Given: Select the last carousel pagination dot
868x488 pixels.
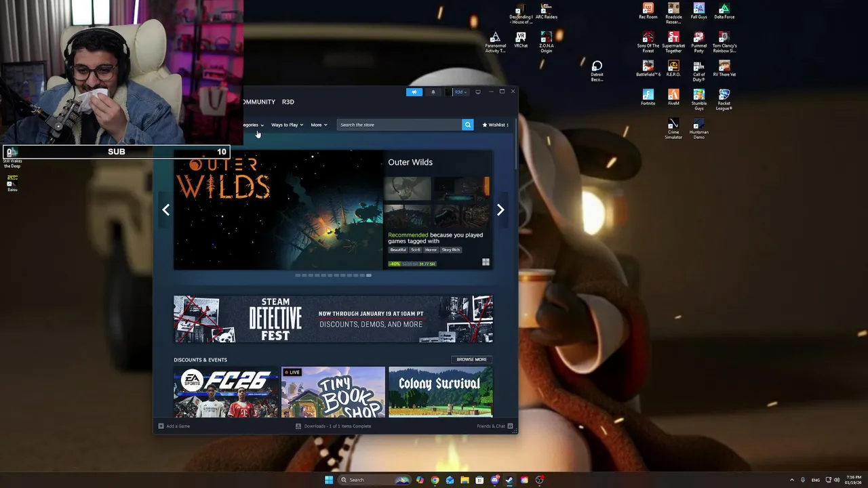Looking at the screenshot, I should point(369,275).
